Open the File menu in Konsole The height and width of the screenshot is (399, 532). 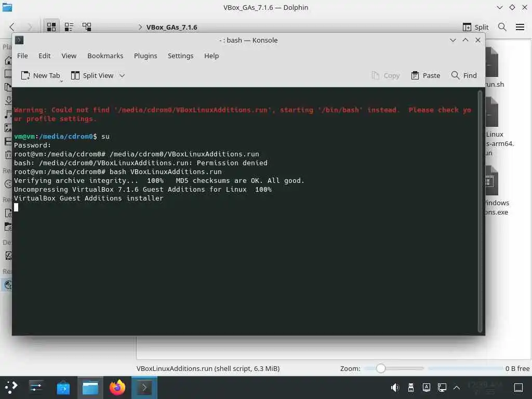point(22,56)
